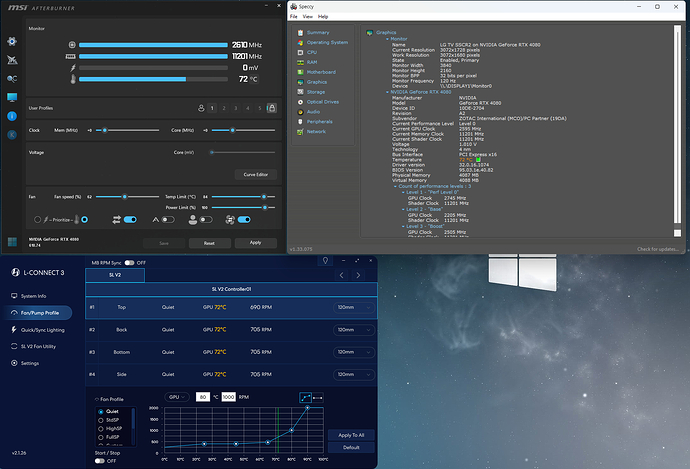
Task: Collapse the Monitor node in Speccy tree
Action: (387, 39)
